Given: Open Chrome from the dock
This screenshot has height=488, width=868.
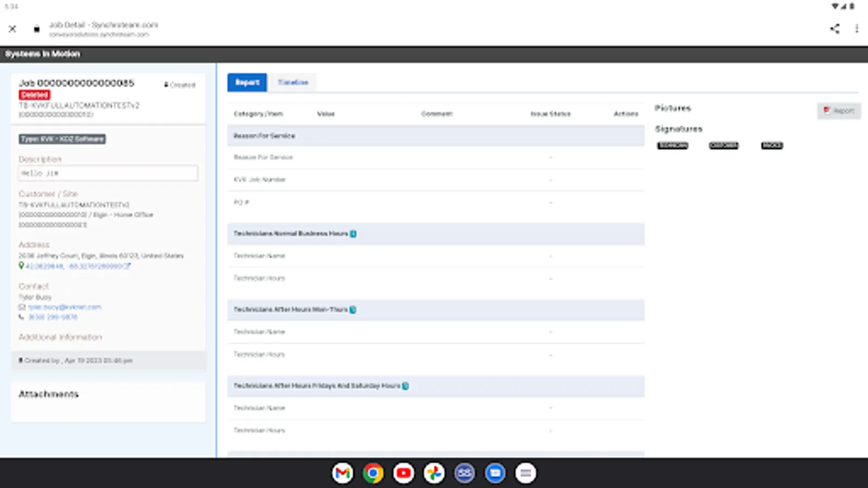Looking at the screenshot, I should pyautogui.click(x=373, y=473).
